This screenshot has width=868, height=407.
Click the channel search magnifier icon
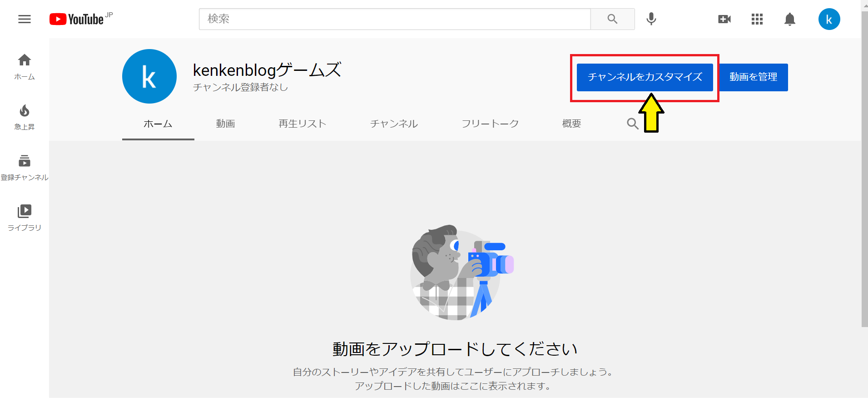(x=632, y=124)
